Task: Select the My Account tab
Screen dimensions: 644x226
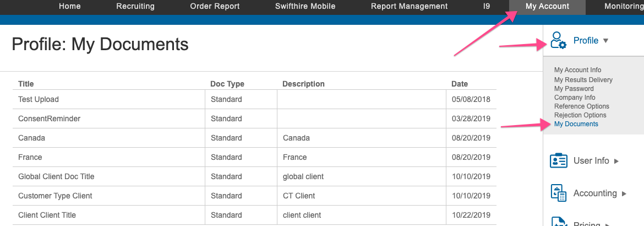Action: 548,7
